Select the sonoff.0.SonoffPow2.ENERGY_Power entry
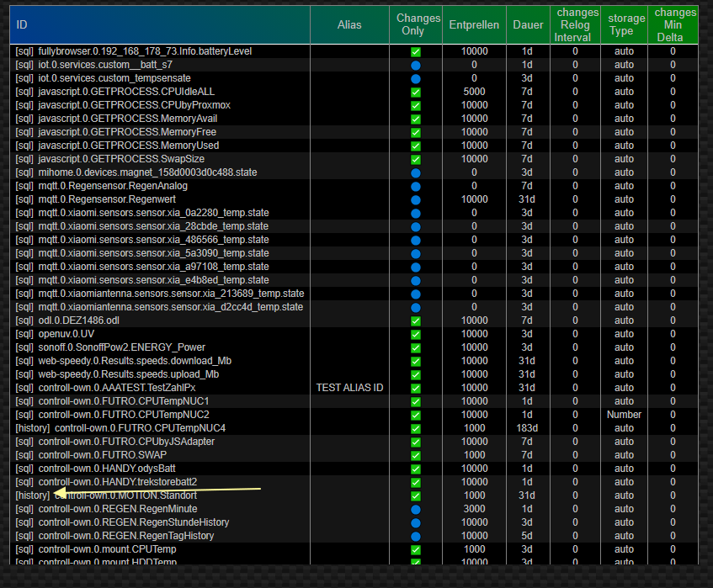713x588 pixels. (x=121, y=347)
